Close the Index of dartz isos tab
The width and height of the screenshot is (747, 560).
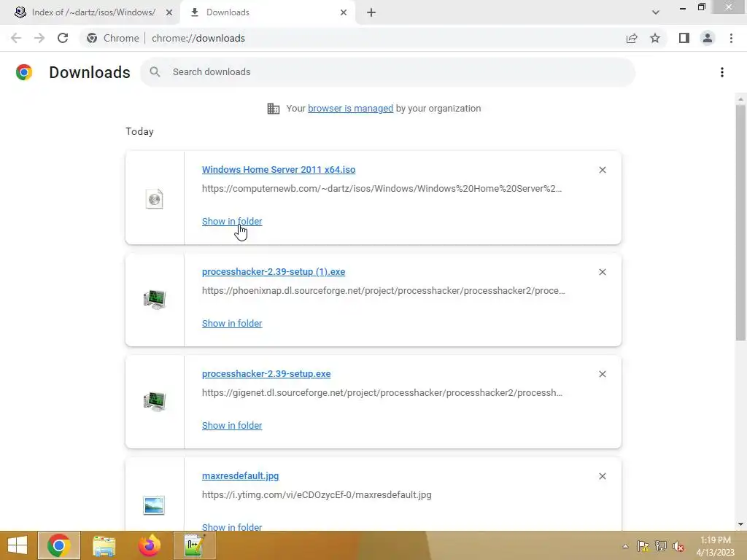coord(169,12)
